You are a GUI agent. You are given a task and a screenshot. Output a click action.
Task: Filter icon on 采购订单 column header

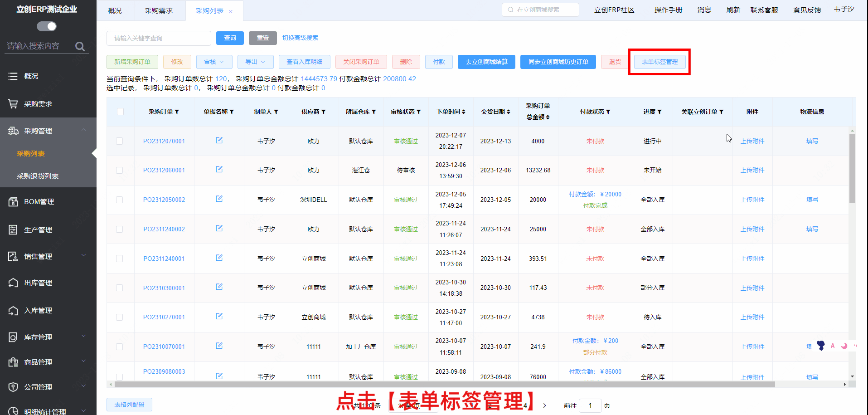pyautogui.click(x=177, y=112)
